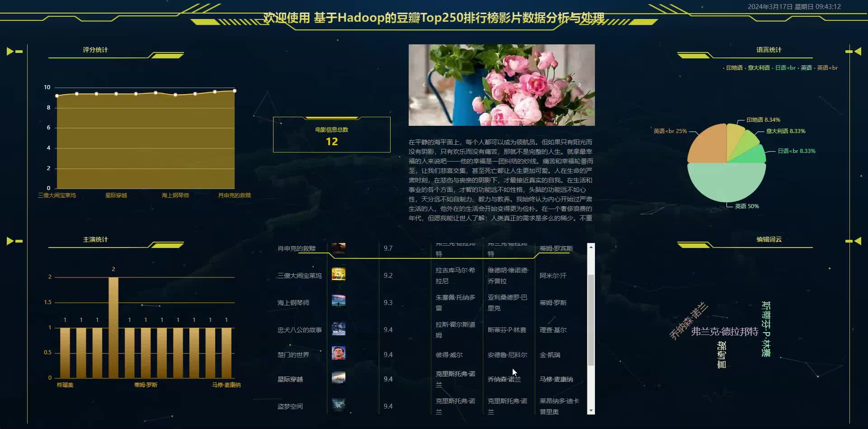Open the 盗梦空间 poster thumbnail
The image size is (868, 429).
click(x=339, y=405)
